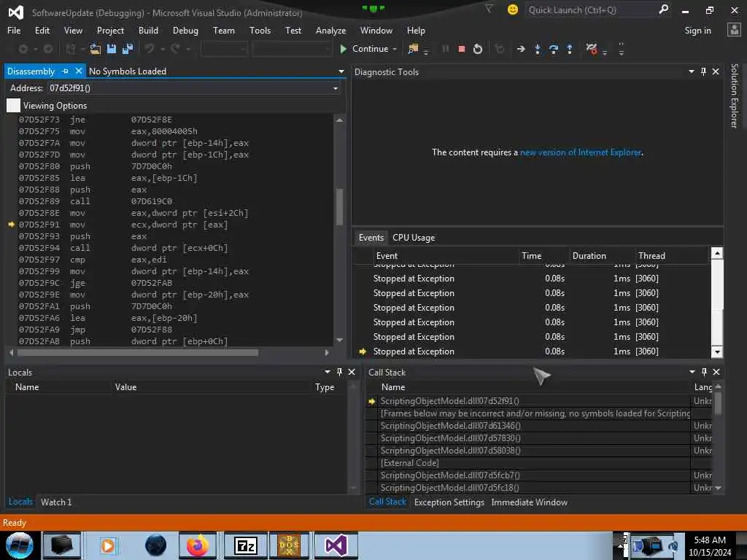Switch to the Exception Settings tab

coord(449,502)
